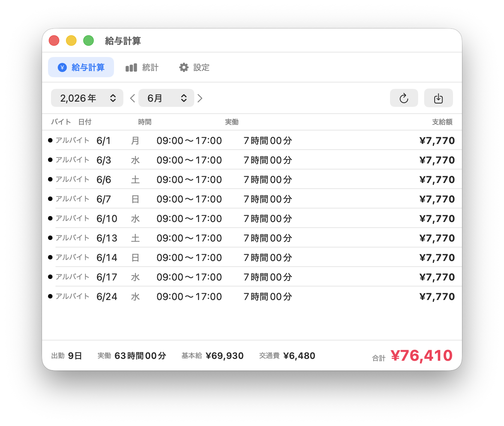Screen dimensions: 504x426
Task: Click the refresh reload icon button
Action: tap(404, 98)
